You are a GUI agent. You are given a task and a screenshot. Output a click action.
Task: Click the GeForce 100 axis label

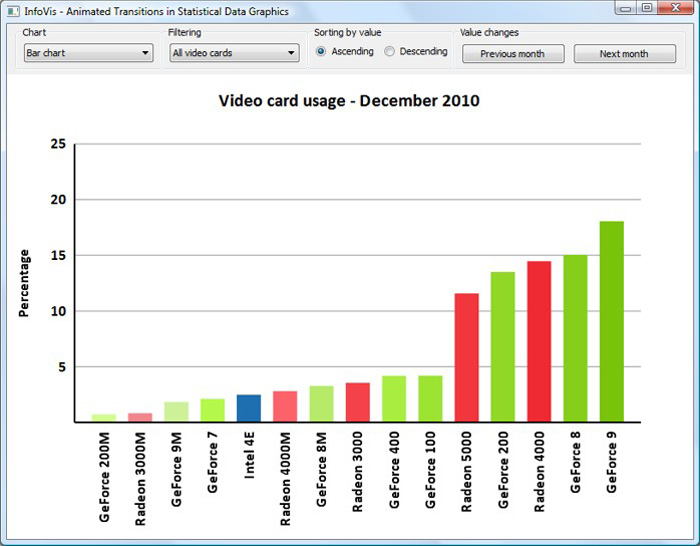430,470
